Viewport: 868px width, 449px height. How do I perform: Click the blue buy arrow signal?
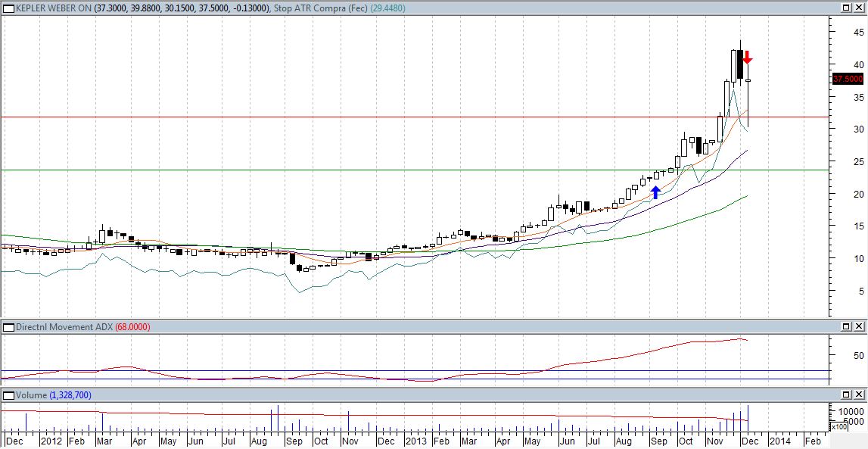pyautogui.click(x=655, y=192)
